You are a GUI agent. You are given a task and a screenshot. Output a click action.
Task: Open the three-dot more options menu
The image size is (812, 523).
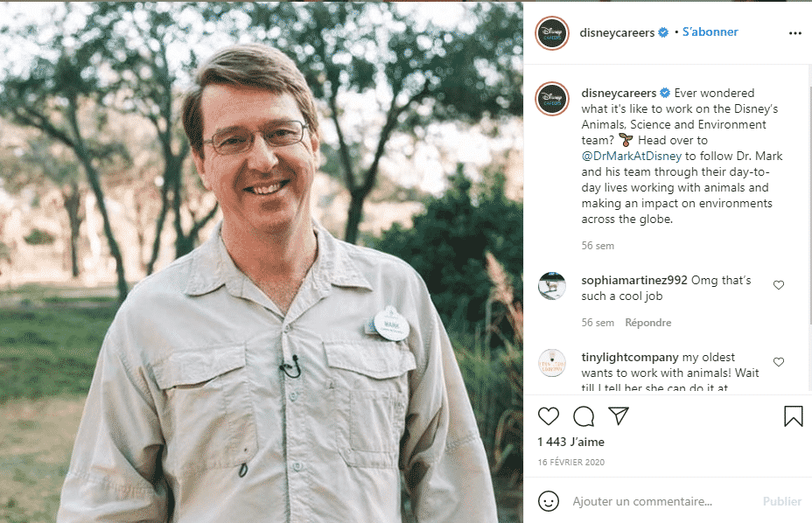pos(794,33)
